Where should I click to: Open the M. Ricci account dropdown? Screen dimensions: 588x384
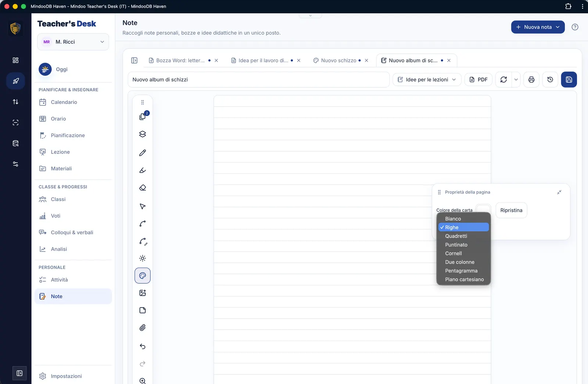(x=73, y=42)
